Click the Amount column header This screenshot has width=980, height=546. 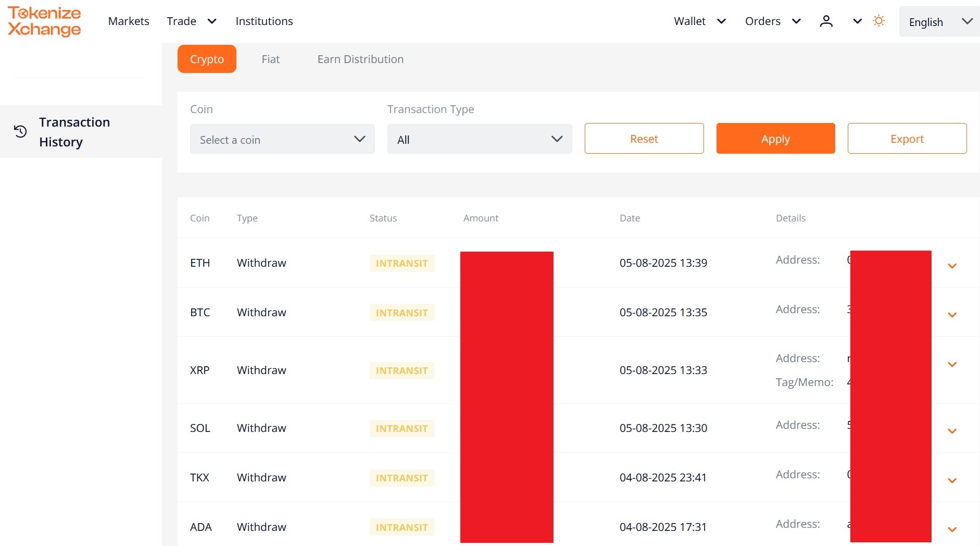click(x=481, y=218)
